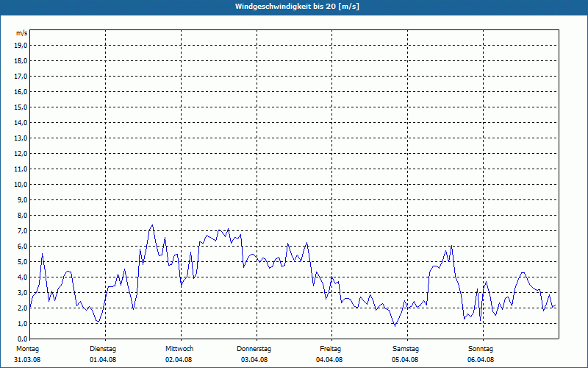Click the 10,0 axis label
The height and width of the screenshot is (368, 588).
(21, 185)
